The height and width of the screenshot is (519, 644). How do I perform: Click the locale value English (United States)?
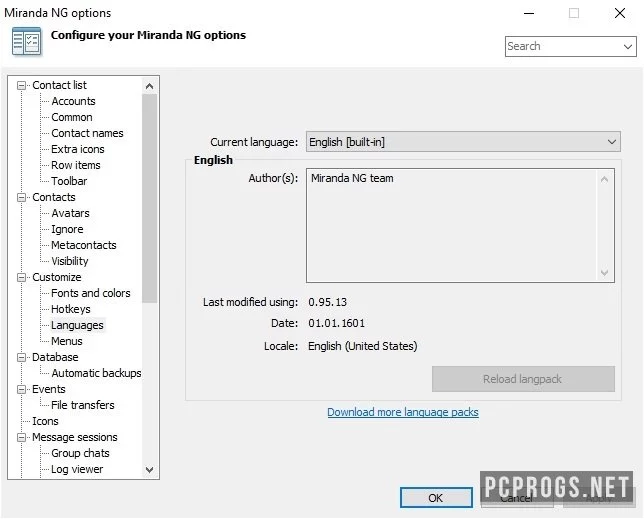pos(363,346)
